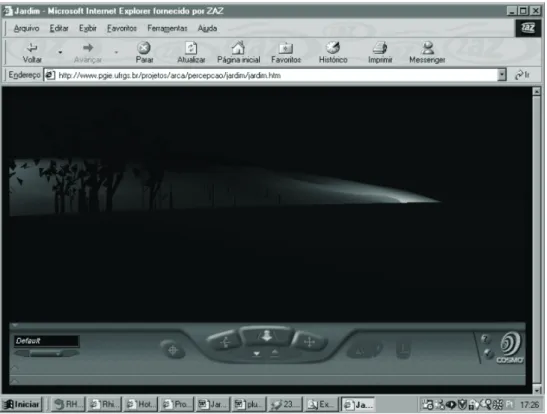Viewport: 547px width, 414px height.
Task: Click previous viewpoint arrow below Default
Action: coord(22,353)
